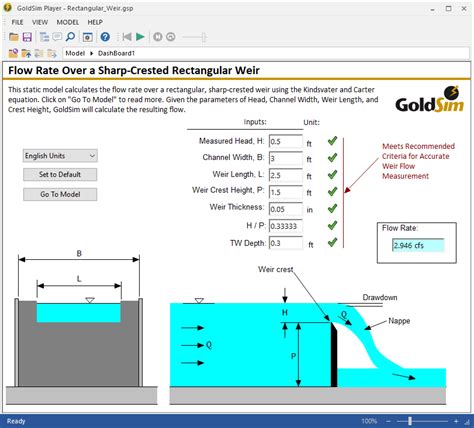
Task: Click the purple Save icon
Action: (27, 37)
